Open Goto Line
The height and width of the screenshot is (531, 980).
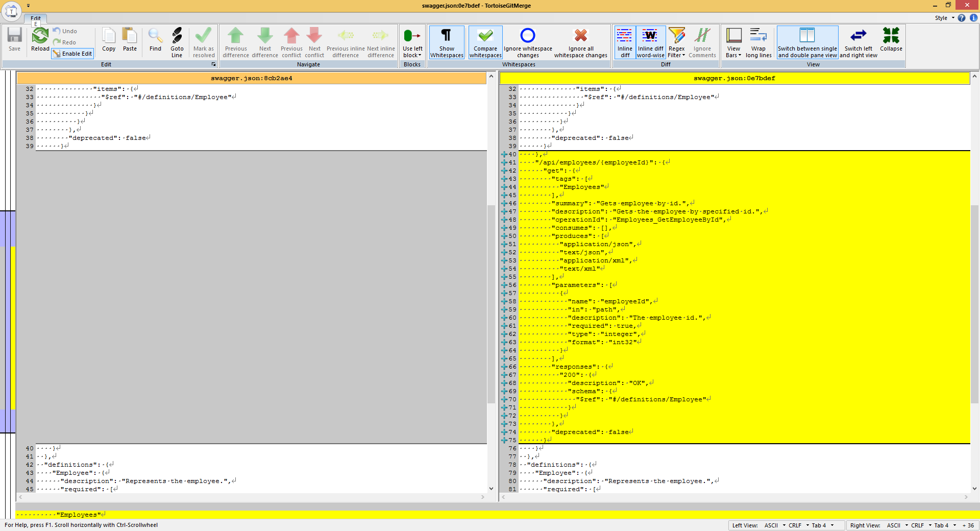pos(177,42)
